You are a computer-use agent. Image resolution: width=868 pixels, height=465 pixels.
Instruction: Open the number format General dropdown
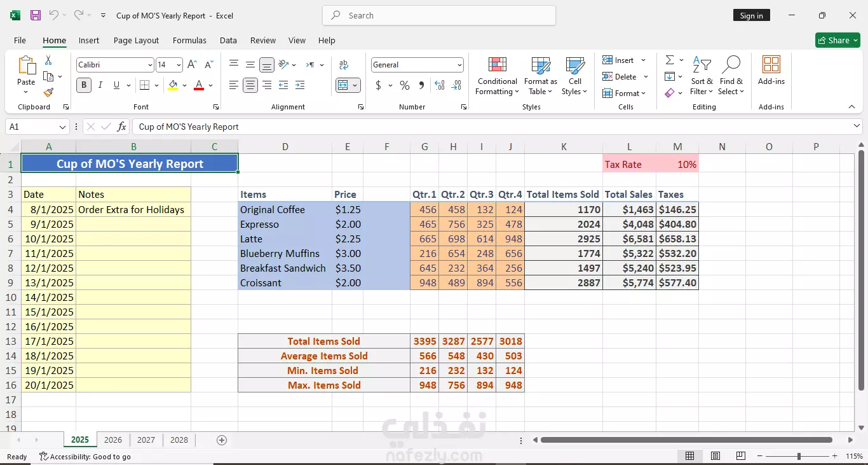tap(459, 65)
